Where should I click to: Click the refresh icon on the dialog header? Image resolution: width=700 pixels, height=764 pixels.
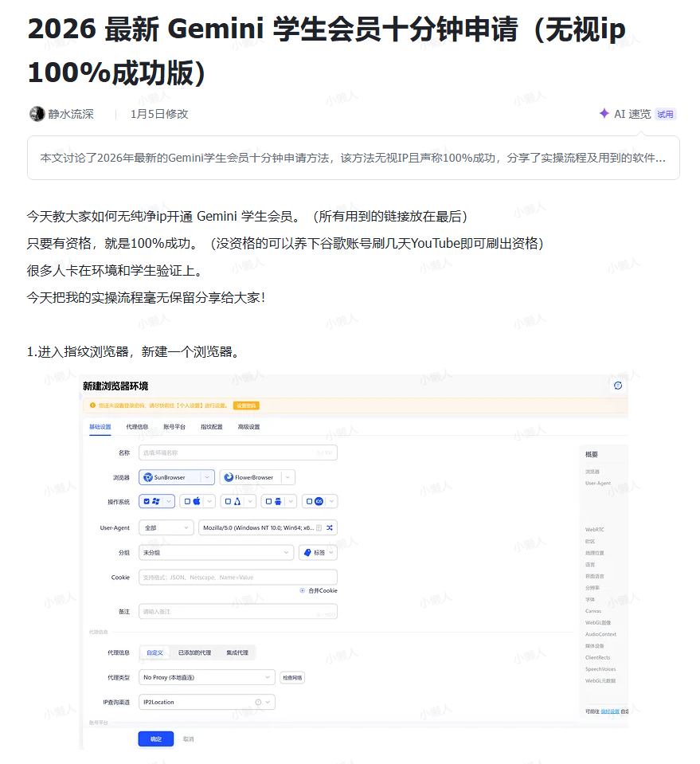coord(618,385)
